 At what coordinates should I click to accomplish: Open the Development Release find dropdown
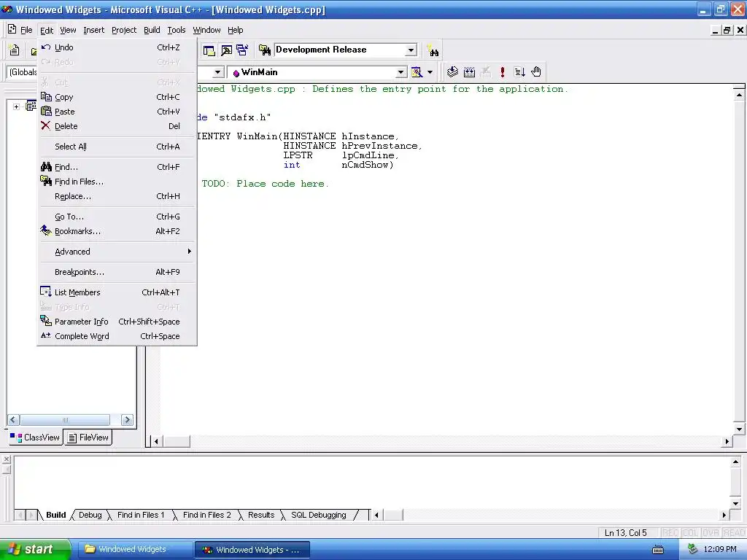click(411, 50)
